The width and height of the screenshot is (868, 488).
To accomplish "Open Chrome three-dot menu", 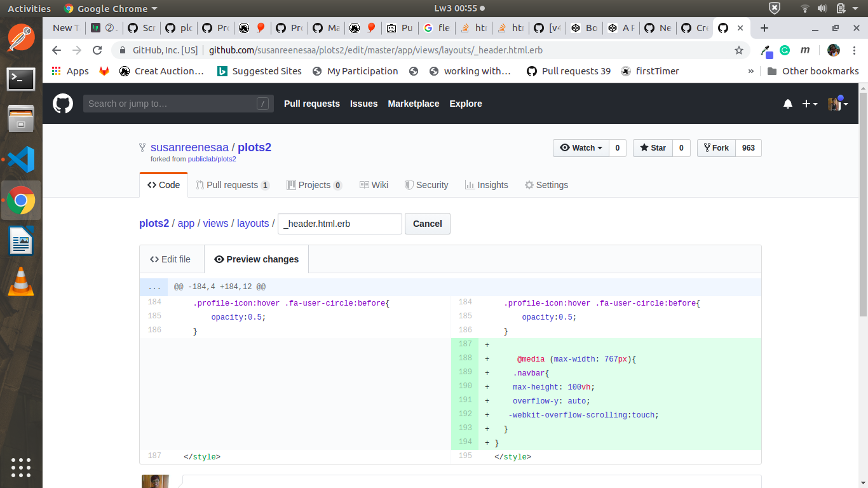I will click(854, 50).
